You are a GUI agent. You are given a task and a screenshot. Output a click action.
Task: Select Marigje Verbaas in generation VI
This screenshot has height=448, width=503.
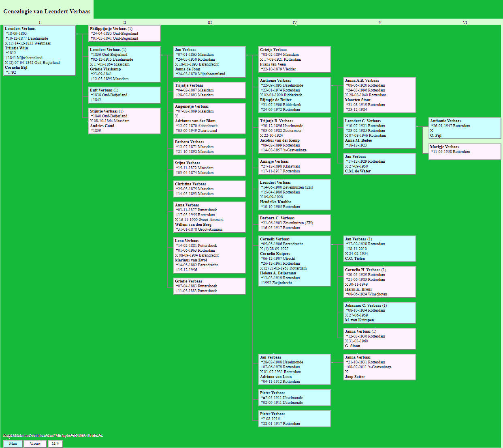click(465, 152)
